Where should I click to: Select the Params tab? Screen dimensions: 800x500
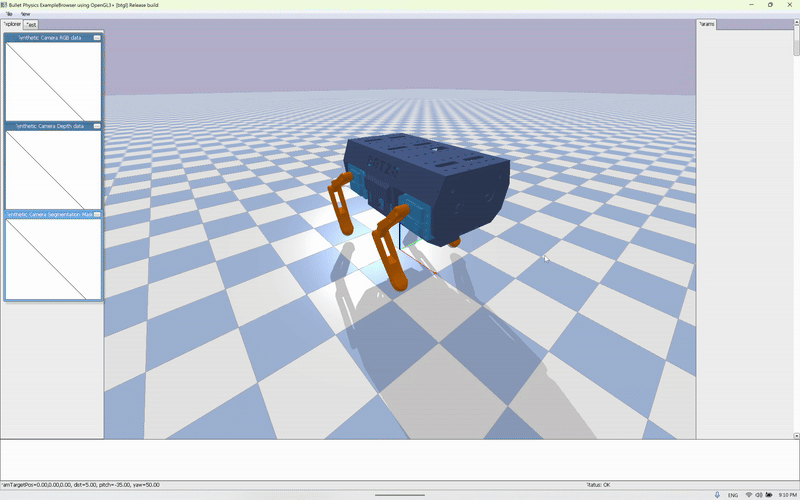coord(707,24)
